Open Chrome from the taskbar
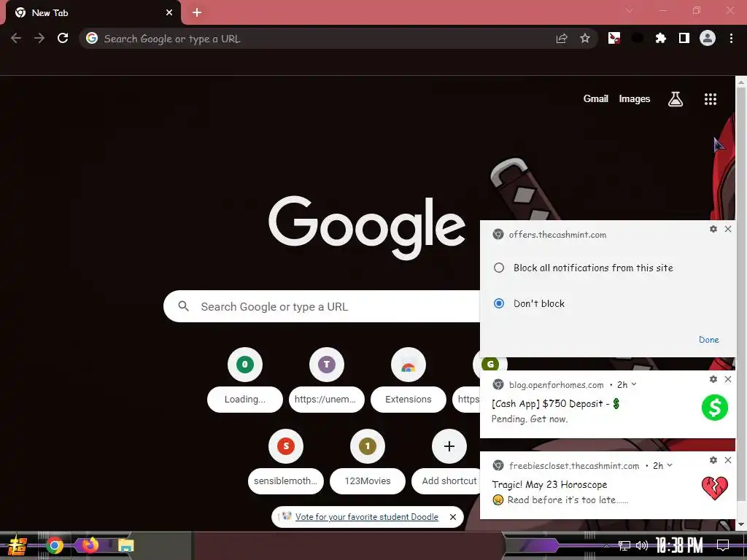The width and height of the screenshot is (747, 560). (x=54, y=545)
